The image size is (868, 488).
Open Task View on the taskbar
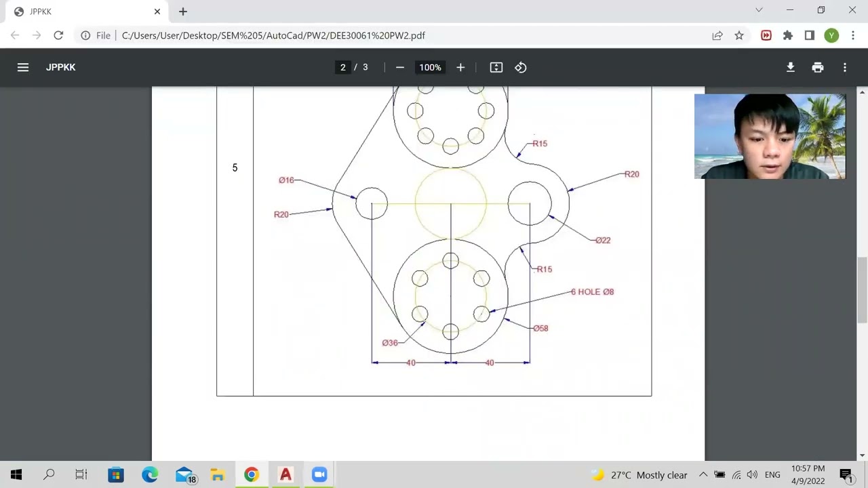81,474
